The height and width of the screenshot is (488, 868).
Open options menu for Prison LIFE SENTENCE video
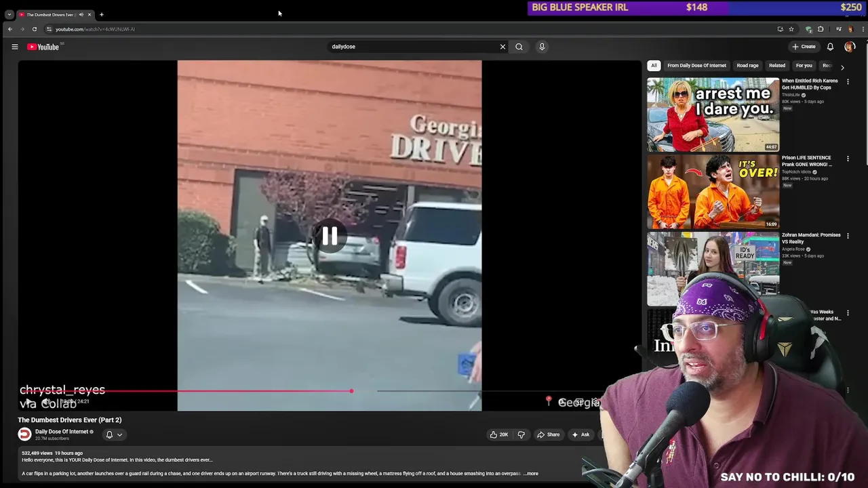coord(848,159)
